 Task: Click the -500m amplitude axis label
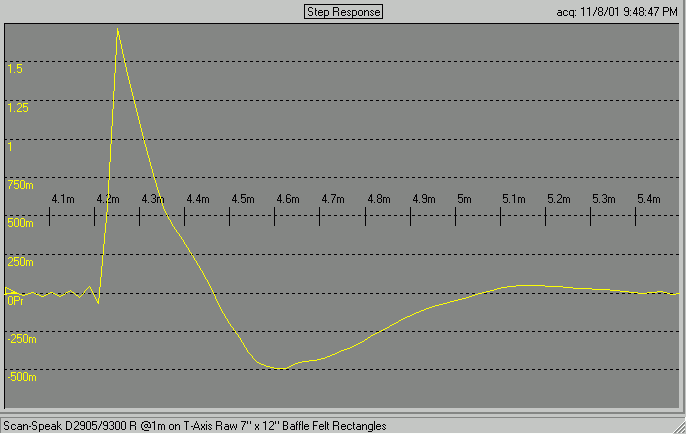click(22, 378)
